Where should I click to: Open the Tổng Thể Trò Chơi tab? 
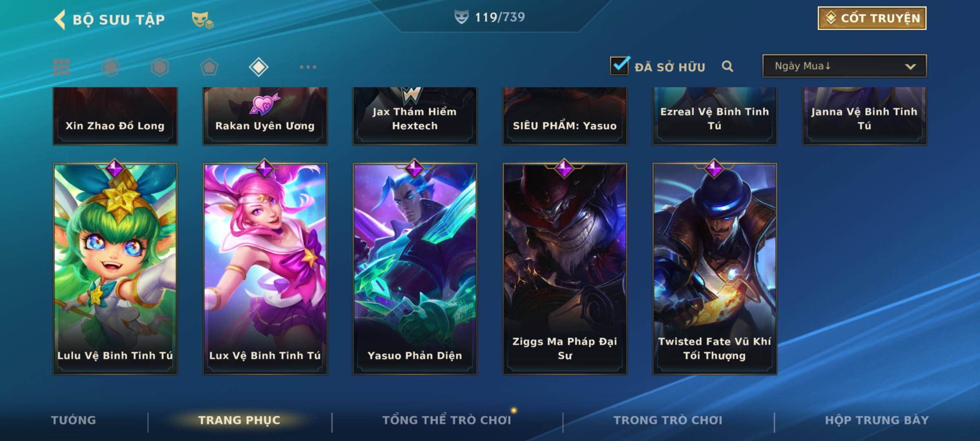coord(447,420)
